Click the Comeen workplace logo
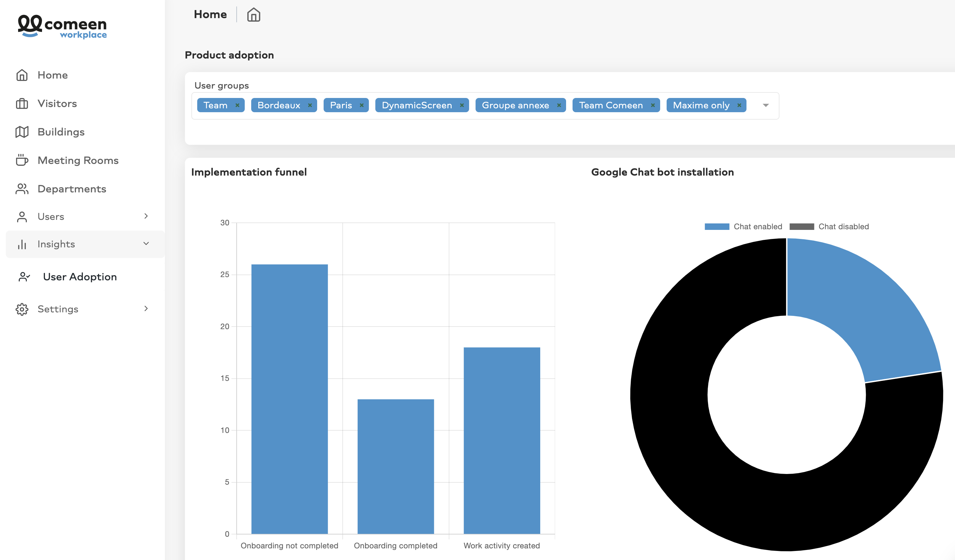This screenshot has width=955, height=560. tap(62, 27)
